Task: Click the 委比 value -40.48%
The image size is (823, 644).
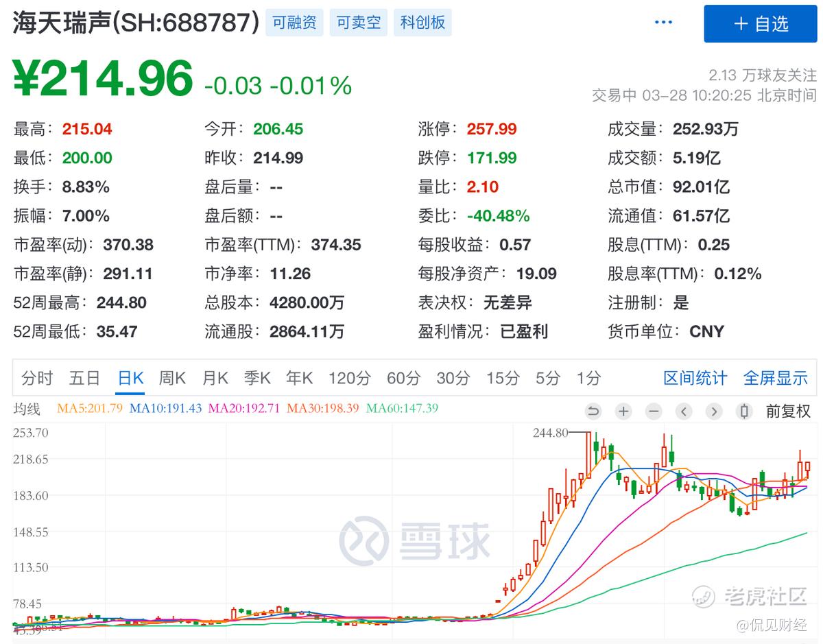Action: pyautogui.click(x=499, y=216)
